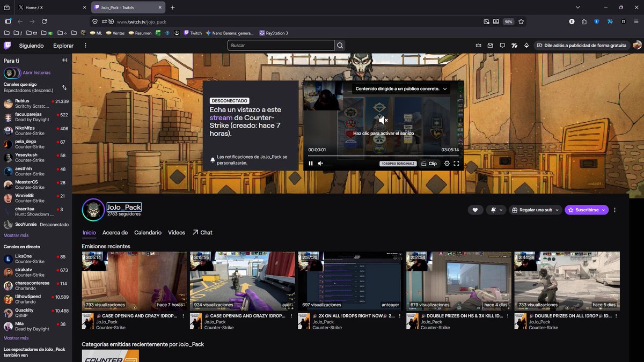
Task: Click Dile adiós a publicidad button
Action: pyautogui.click(x=582, y=46)
